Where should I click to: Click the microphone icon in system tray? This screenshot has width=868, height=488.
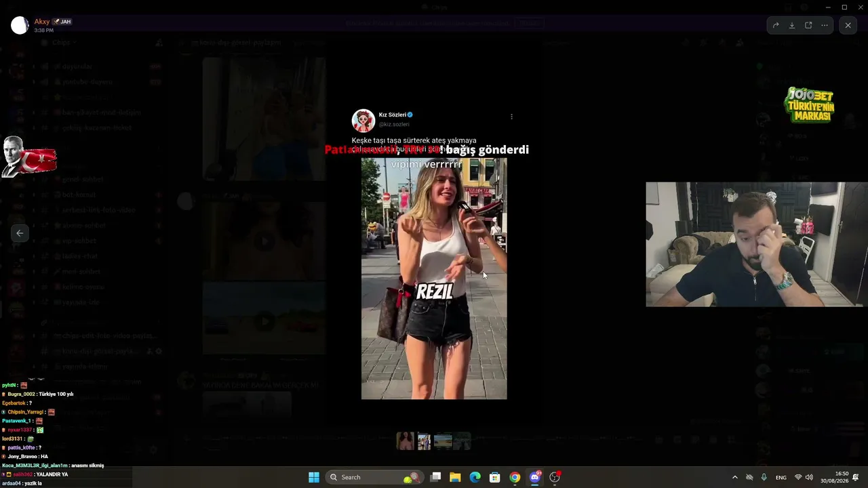(764, 477)
